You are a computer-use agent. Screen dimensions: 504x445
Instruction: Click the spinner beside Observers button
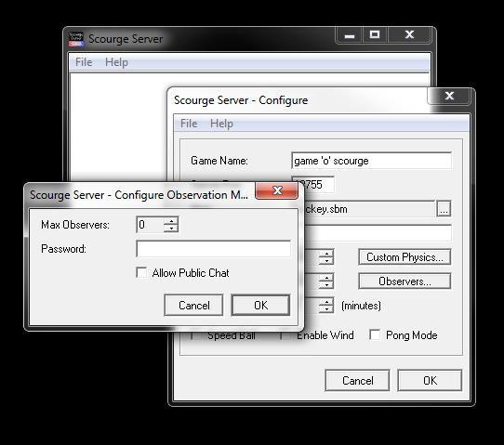[326, 281]
